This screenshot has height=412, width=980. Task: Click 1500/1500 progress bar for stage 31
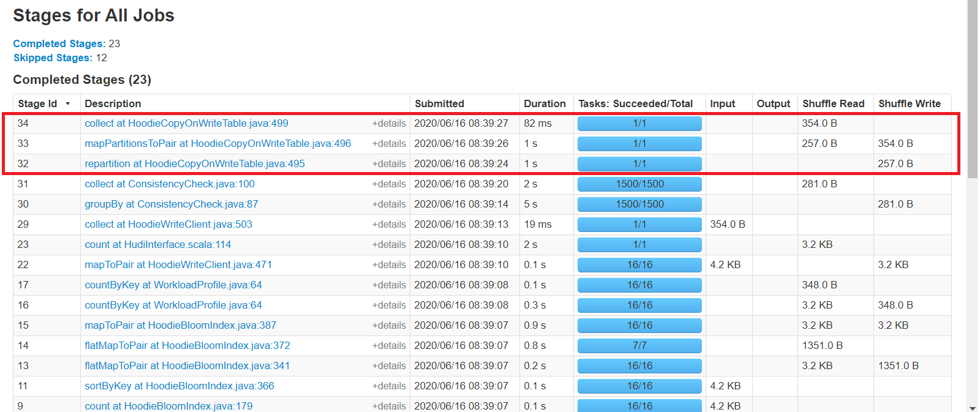click(639, 184)
